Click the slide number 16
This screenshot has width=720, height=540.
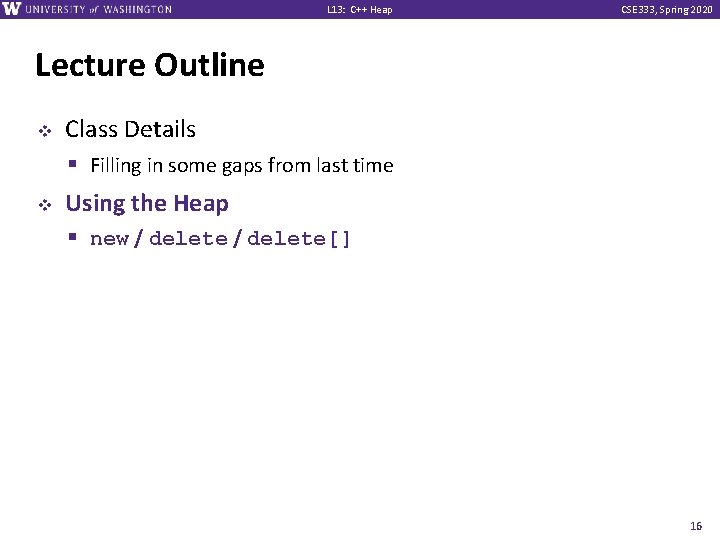(x=696, y=526)
